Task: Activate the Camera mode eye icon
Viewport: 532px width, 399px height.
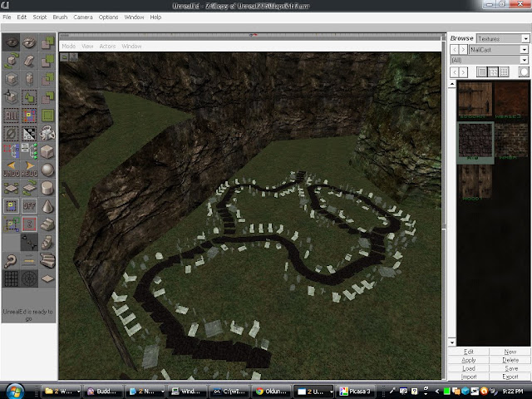Action: 12,42
